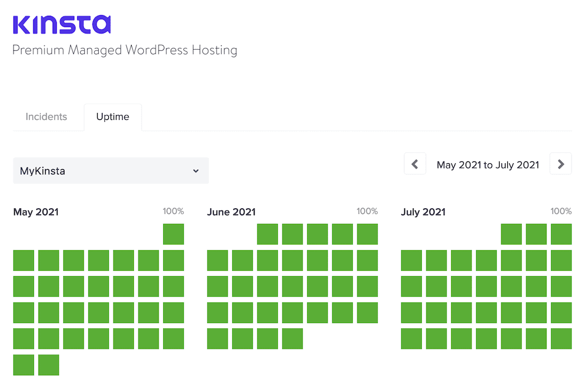The height and width of the screenshot is (392, 585).
Task: Click the Kinsta logo
Action: (x=61, y=23)
